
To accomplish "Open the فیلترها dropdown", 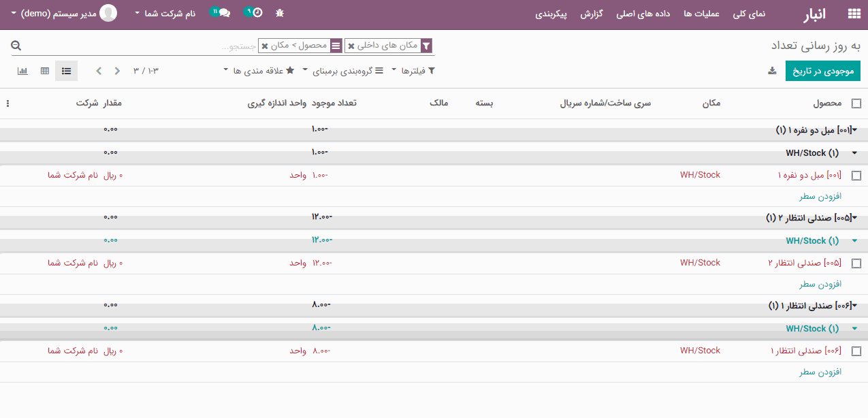I will [413, 71].
